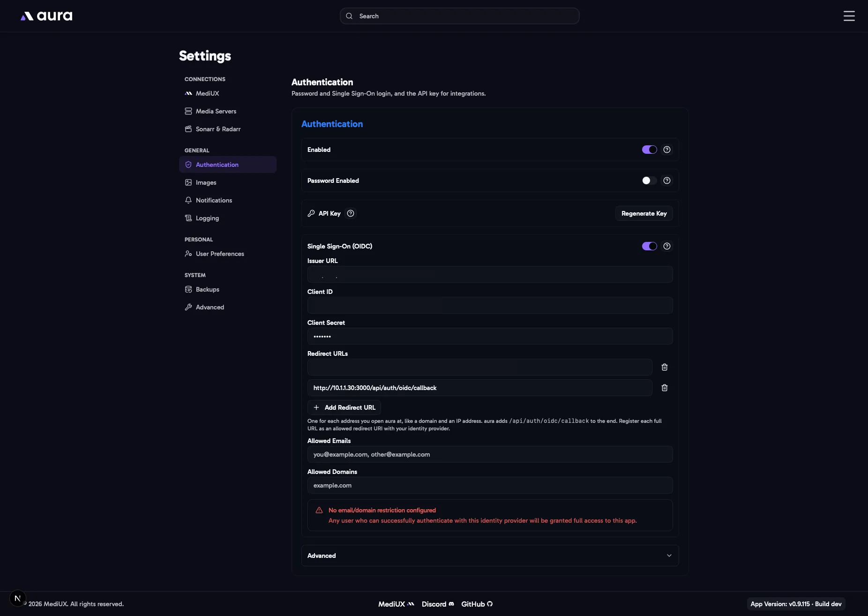Delete the empty first redirect URL
This screenshot has width=868, height=616.
click(x=664, y=367)
